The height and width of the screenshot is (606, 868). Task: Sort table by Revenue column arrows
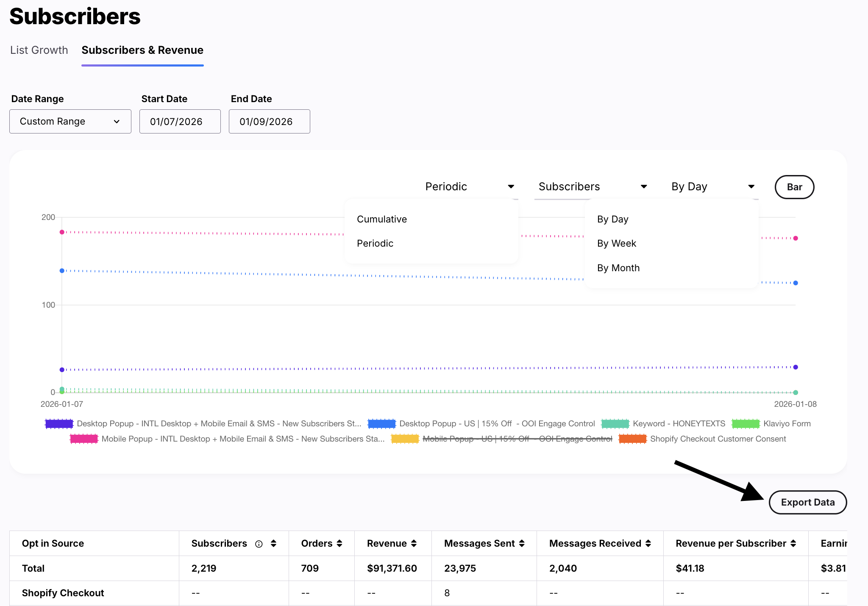click(x=414, y=544)
